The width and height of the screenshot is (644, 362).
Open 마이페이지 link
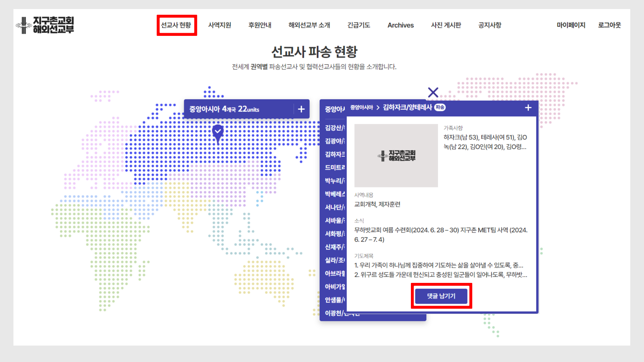571,25
